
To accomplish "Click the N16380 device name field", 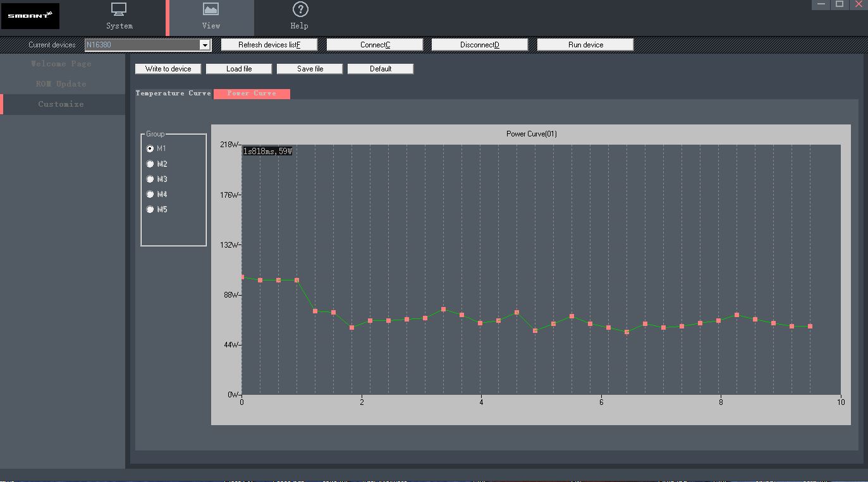I will click(x=142, y=45).
